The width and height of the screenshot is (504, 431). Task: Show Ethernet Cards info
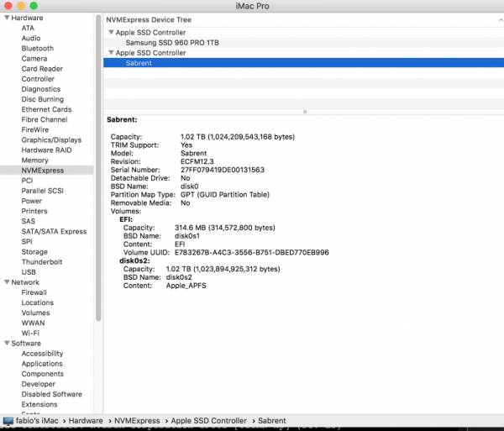pos(46,109)
